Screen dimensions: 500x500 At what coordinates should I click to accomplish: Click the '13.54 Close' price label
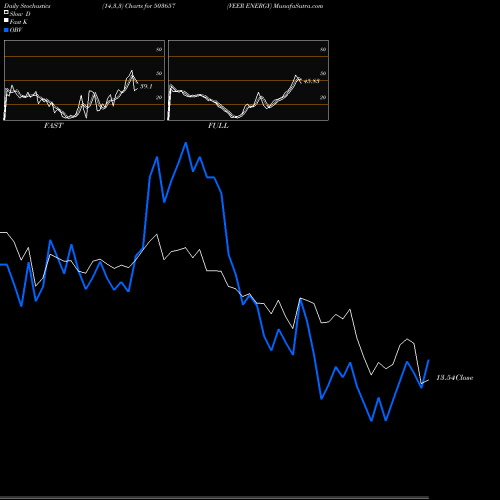tap(455, 378)
